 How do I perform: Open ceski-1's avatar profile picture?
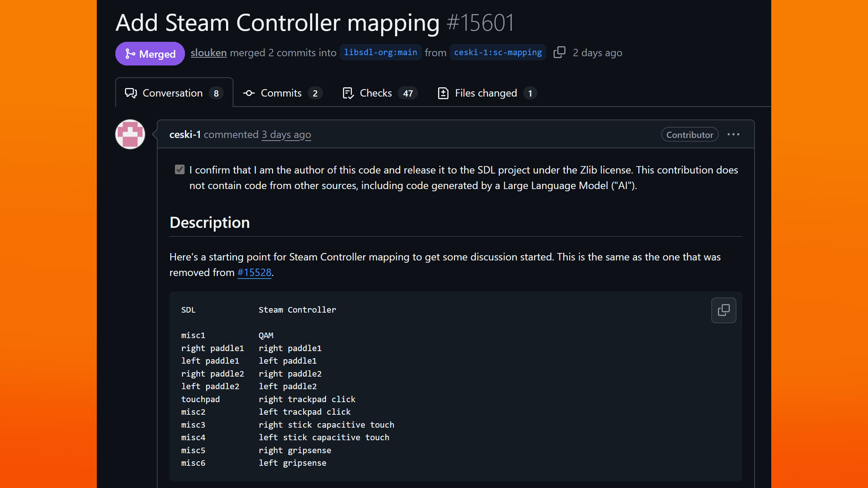pyautogui.click(x=130, y=134)
